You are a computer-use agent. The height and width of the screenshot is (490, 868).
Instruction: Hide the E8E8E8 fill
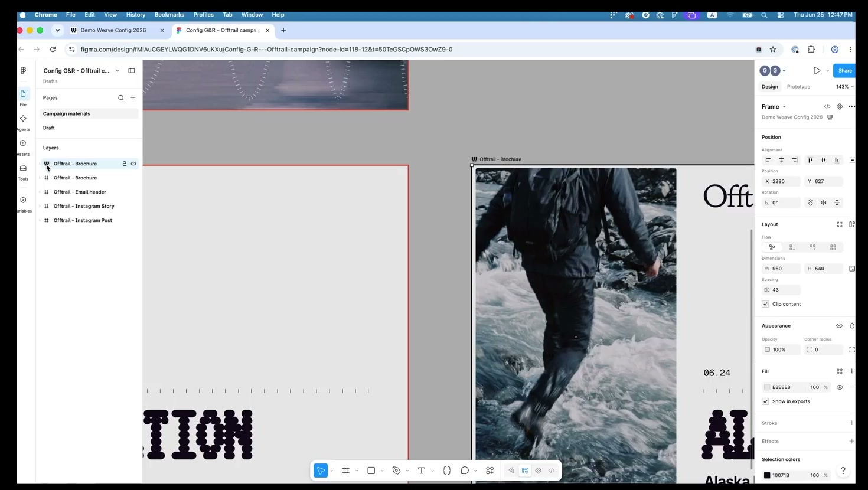coord(840,387)
